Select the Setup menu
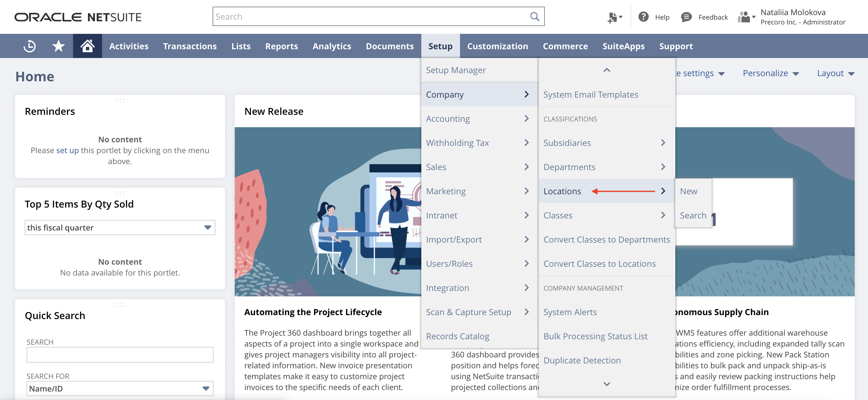This screenshot has height=400, width=868. (440, 46)
